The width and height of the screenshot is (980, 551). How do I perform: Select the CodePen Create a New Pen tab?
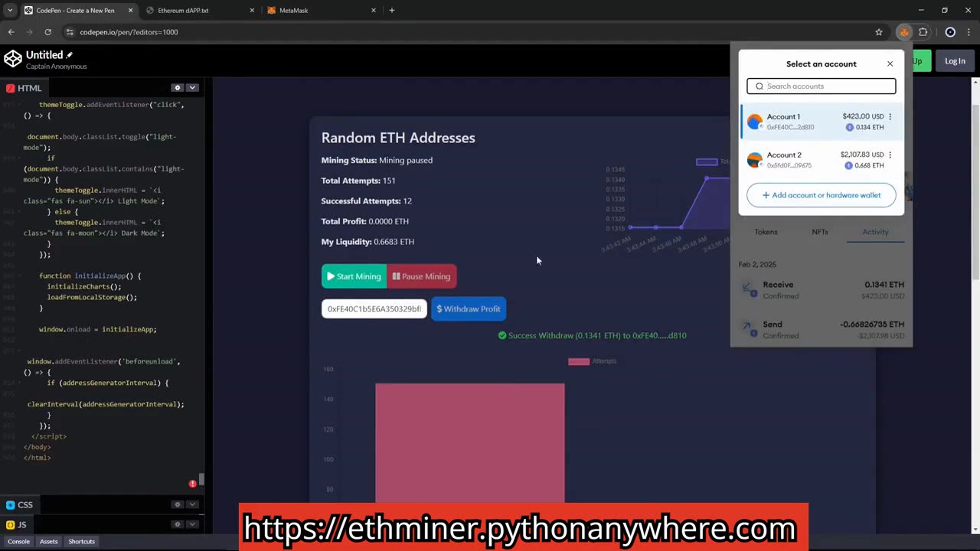pyautogui.click(x=78, y=10)
